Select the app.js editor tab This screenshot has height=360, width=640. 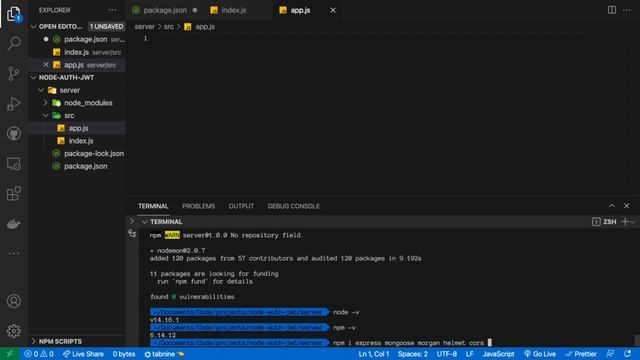click(x=300, y=10)
